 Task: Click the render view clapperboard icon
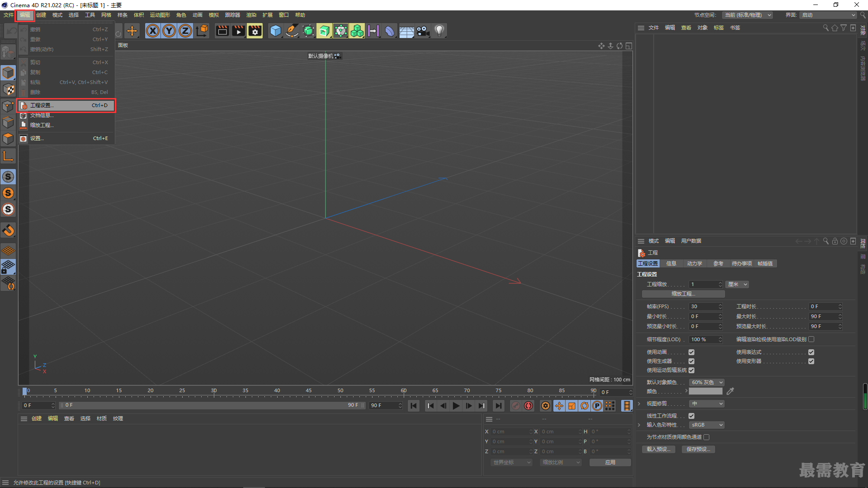(x=222, y=31)
